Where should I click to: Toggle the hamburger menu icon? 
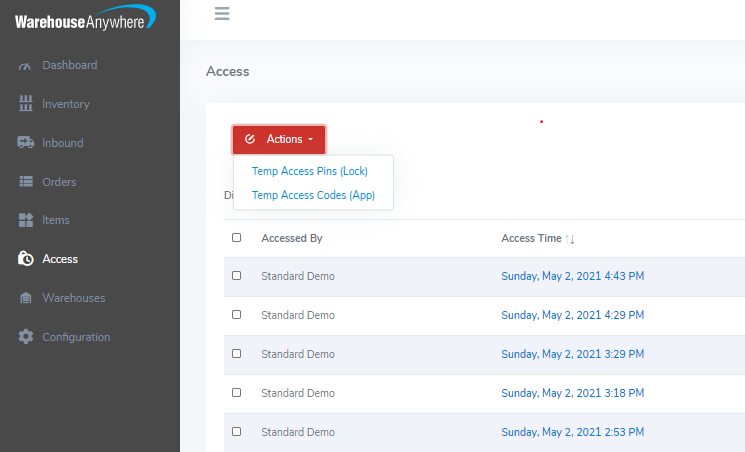[x=222, y=13]
